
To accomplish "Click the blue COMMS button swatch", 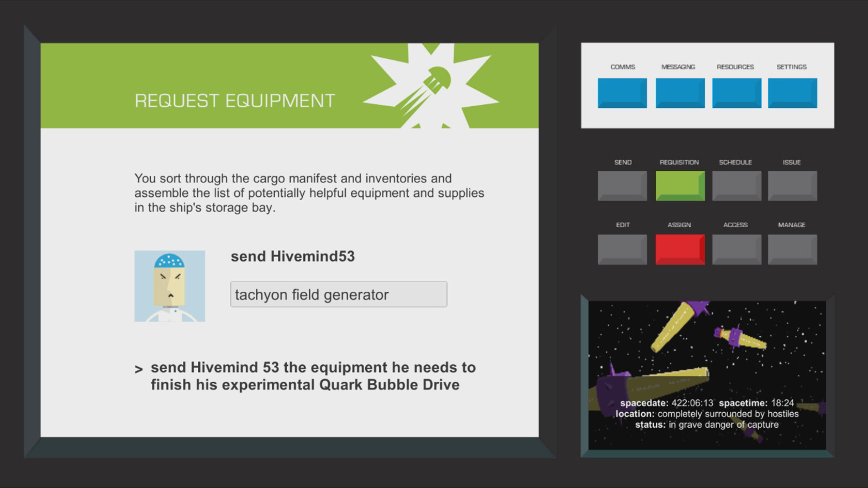I will coord(622,92).
